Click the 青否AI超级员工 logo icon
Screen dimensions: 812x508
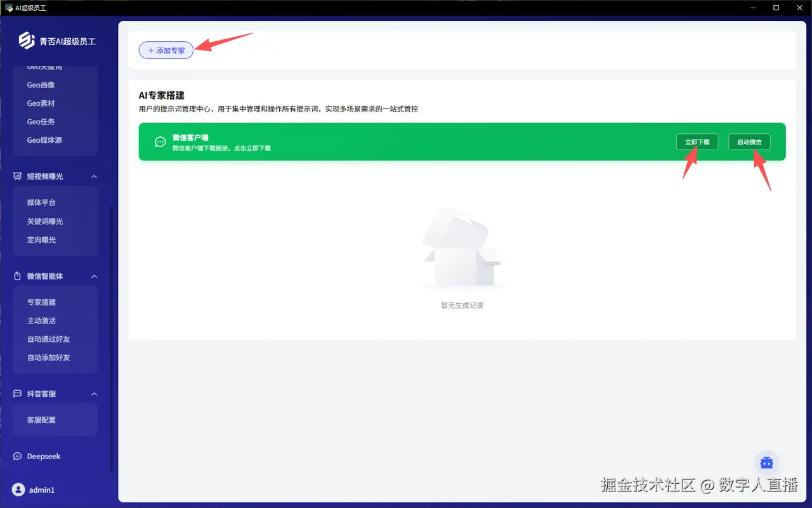click(x=26, y=41)
